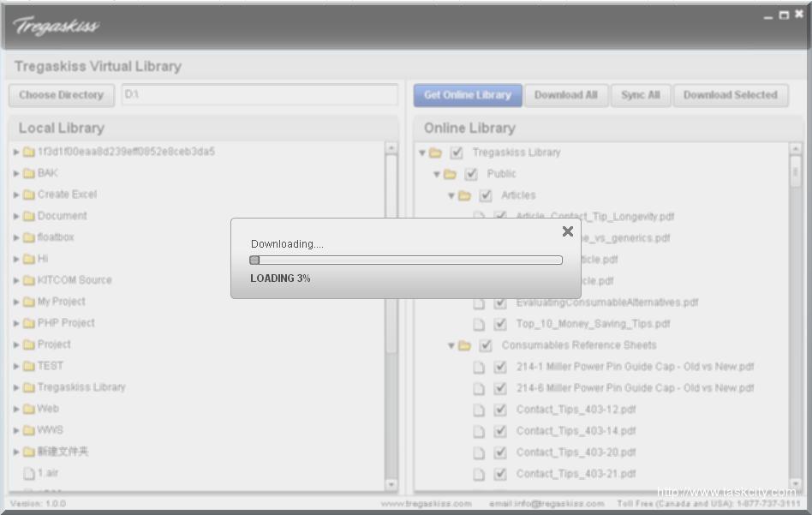The image size is (812, 515).
Task: Click the Download Selected button
Action: (x=731, y=95)
